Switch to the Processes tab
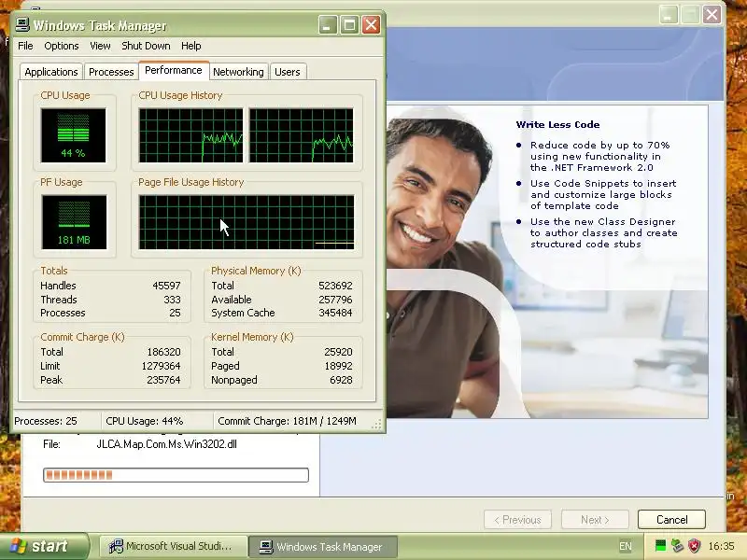Viewport: 747px width, 560px height. coord(111,72)
